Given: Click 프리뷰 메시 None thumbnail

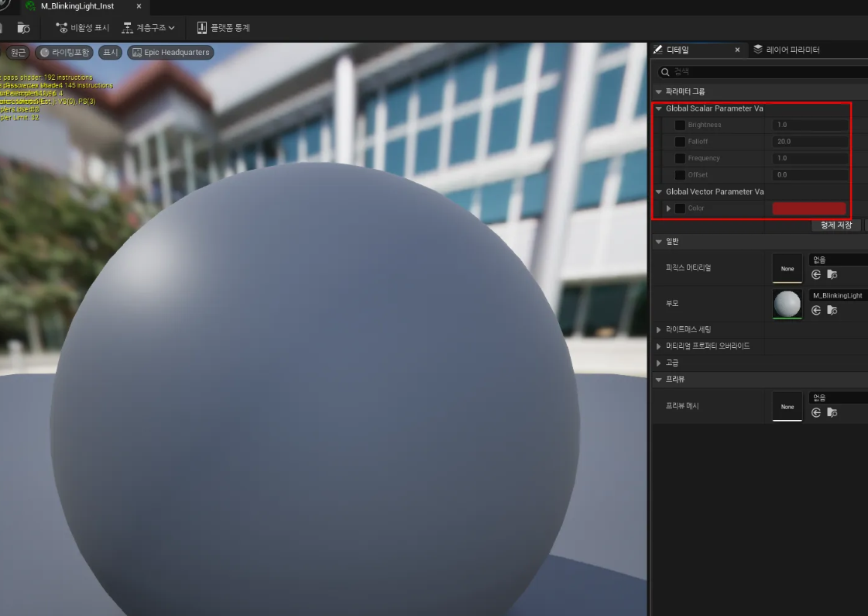Looking at the screenshot, I should [787, 406].
